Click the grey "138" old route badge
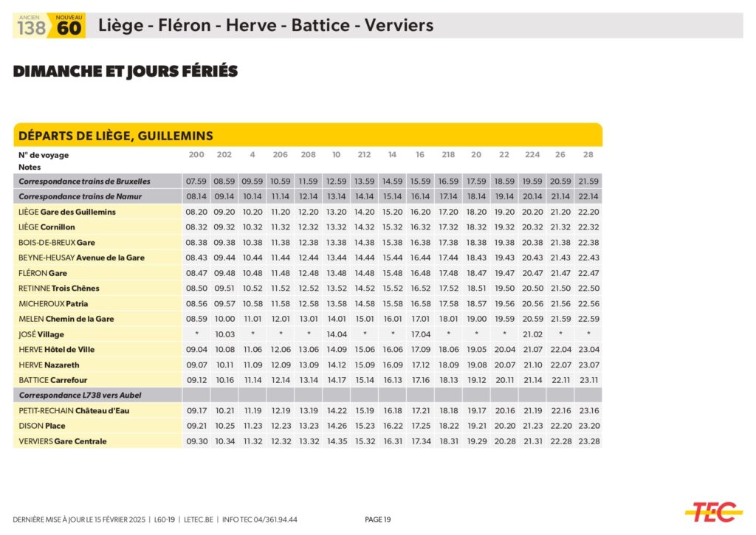The image size is (756, 535). (x=32, y=27)
